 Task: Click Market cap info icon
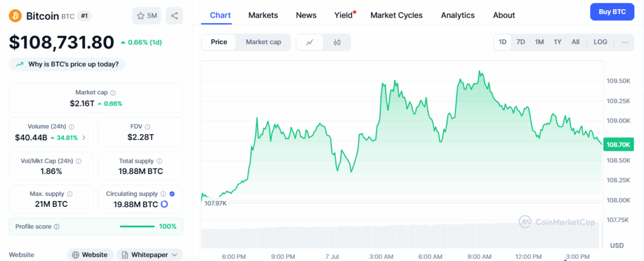[113, 93]
